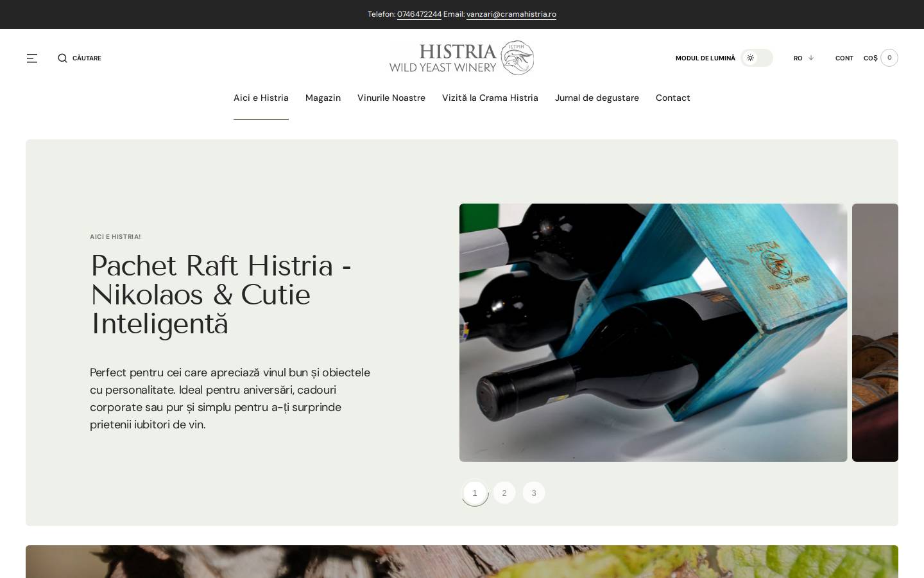The height and width of the screenshot is (578, 924).
Task: Click the blue wine rack product image
Action: pos(653,333)
